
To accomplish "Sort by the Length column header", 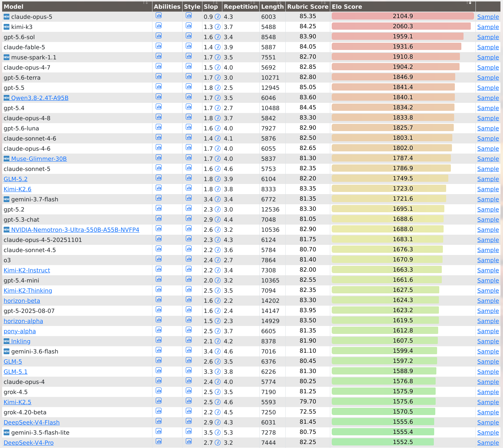I will point(272,7).
